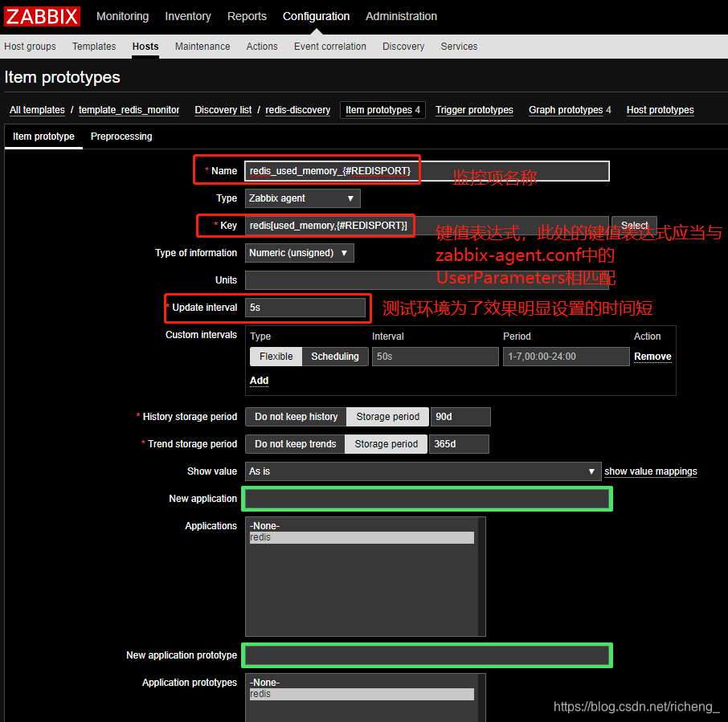Edit trend storage value 365d
The image size is (728, 722).
pyautogui.click(x=459, y=444)
